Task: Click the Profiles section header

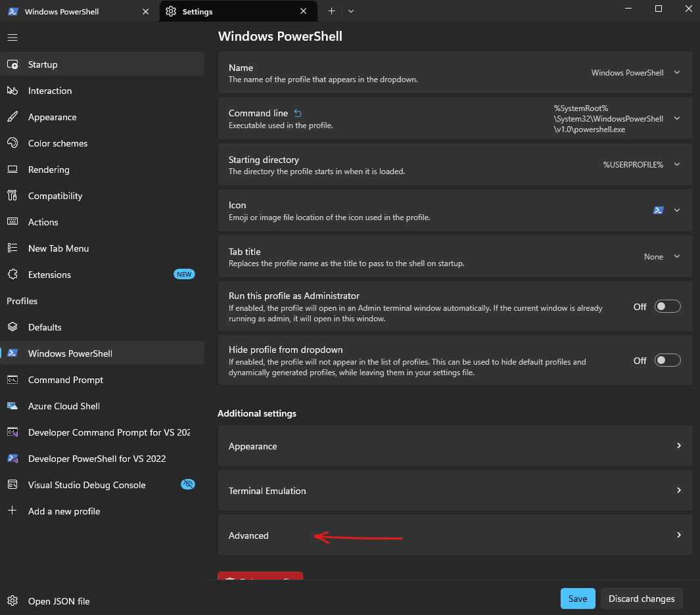Action: coord(22,301)
